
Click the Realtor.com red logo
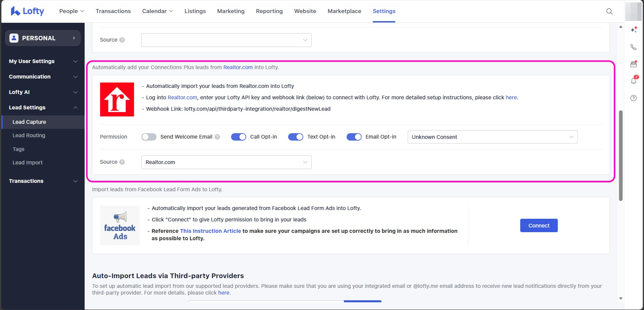click(117, 99)
